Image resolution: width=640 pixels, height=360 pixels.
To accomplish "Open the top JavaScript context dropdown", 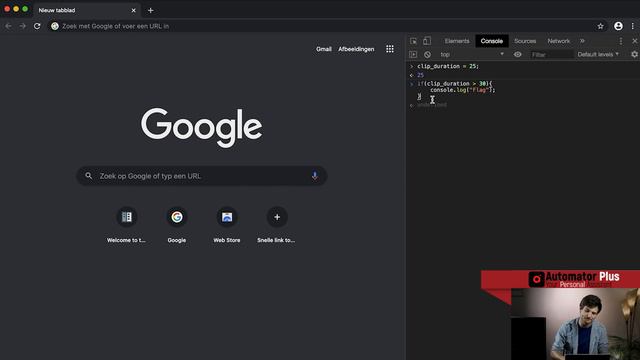I will tap(471, 54).
